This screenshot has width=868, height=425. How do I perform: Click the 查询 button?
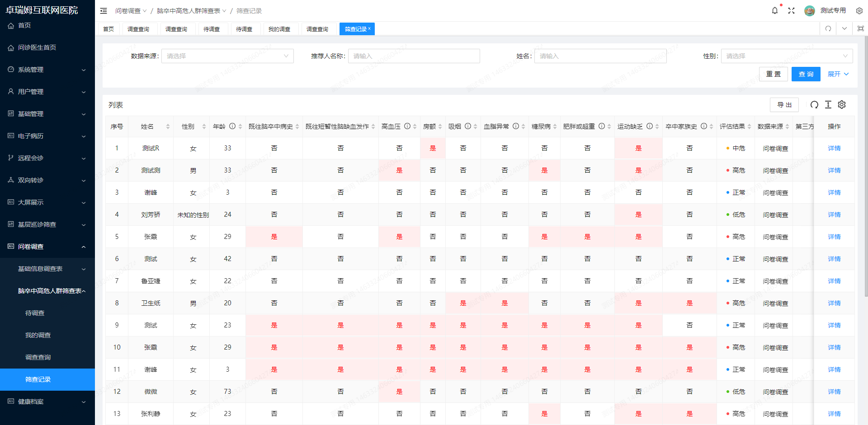(x=806, y=74)
